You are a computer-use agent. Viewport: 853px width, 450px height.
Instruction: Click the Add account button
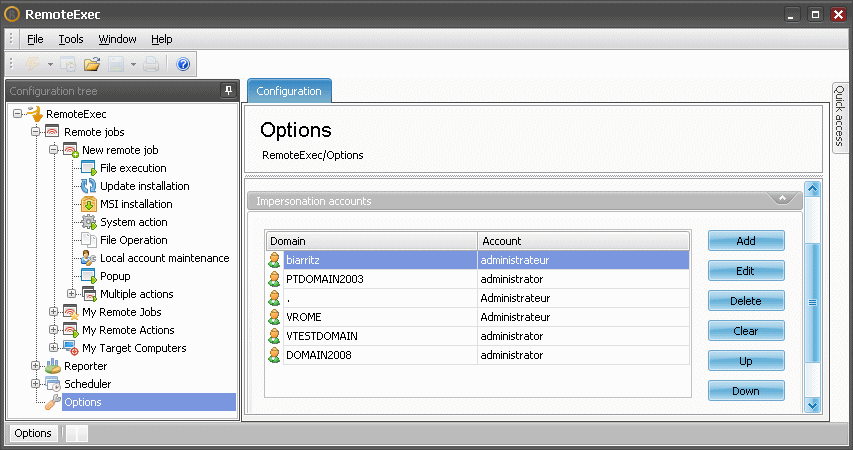click(x=746, y=241)
